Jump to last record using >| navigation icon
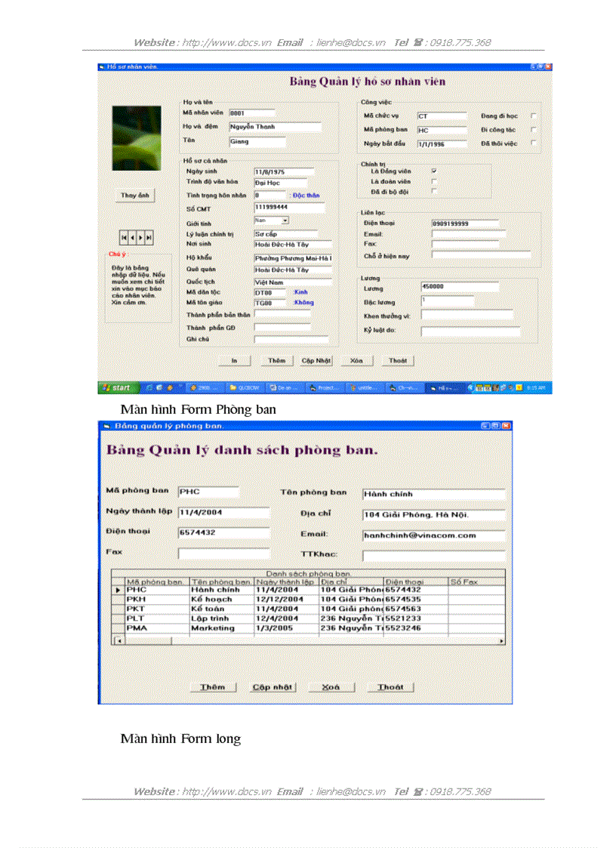The height and width of the screenshot is (848, 616). (150, 236)
